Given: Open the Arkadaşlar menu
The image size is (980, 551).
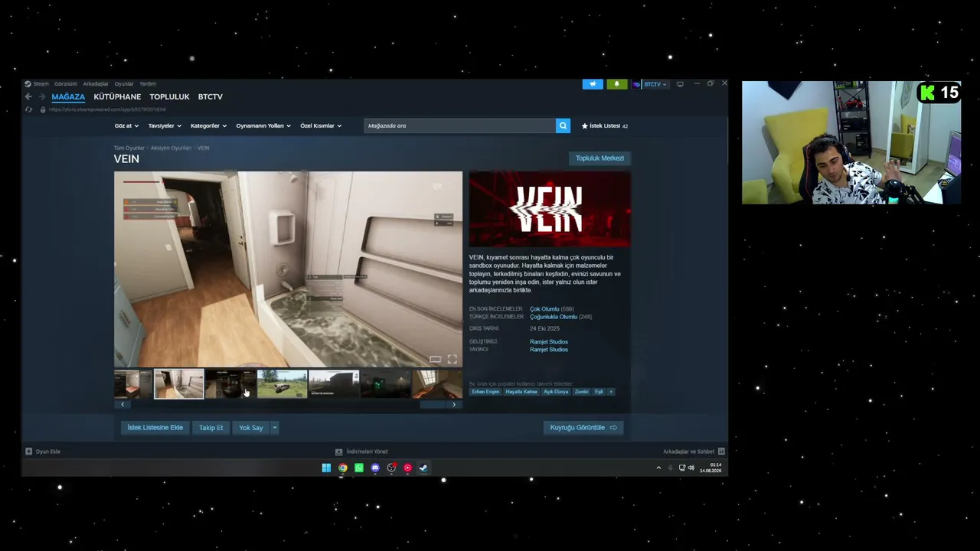Looking at the screenshot, I should point(96,84).
